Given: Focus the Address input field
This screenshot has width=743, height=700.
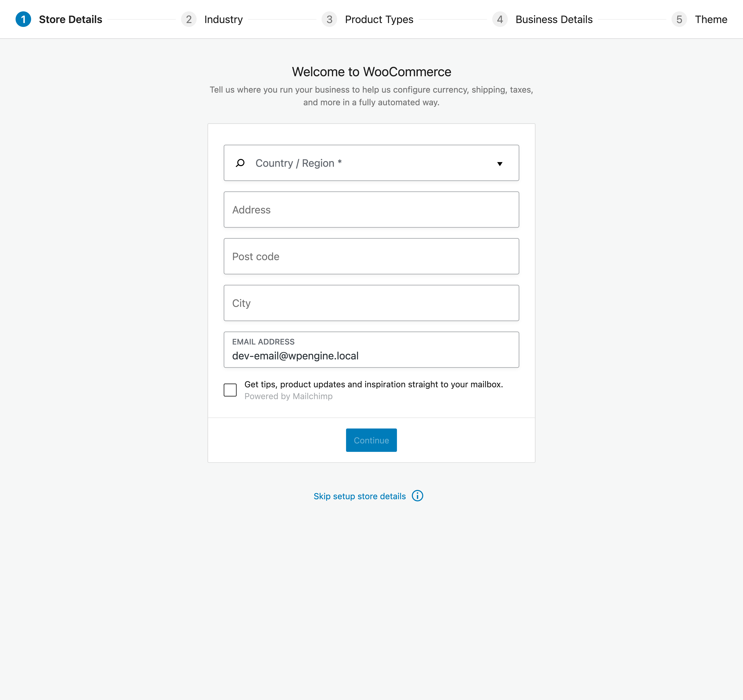Looking at the screenshot, I should click(x=371, y=210).
